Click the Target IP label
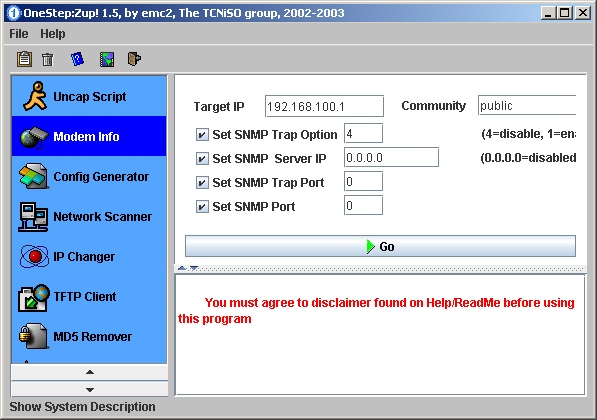Image resolution: width=597 pixels, height=420 pixels. click(x=219, y=107)
